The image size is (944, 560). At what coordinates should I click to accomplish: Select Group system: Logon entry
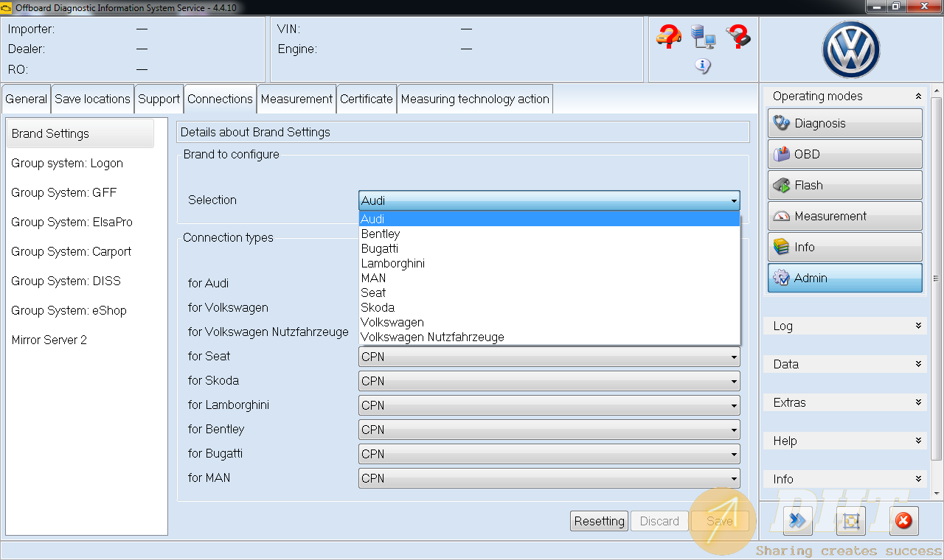[x=67, y=163]
